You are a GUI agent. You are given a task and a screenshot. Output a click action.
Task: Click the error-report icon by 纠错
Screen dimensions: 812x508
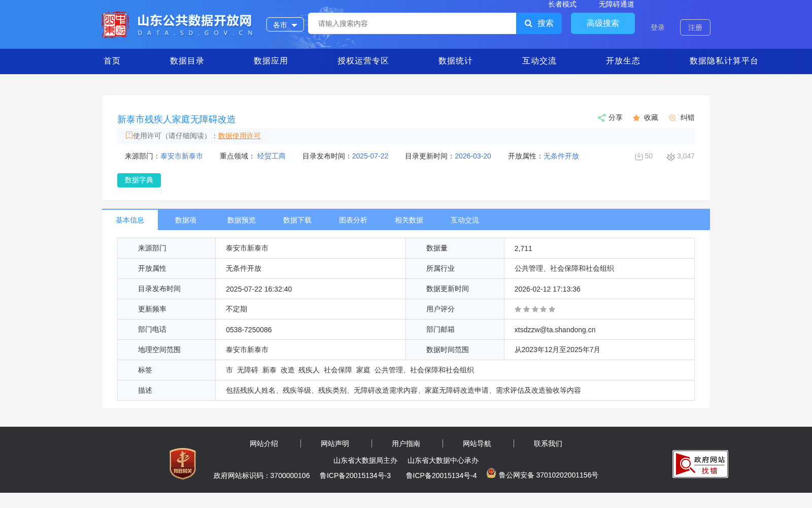pos(672,118)
